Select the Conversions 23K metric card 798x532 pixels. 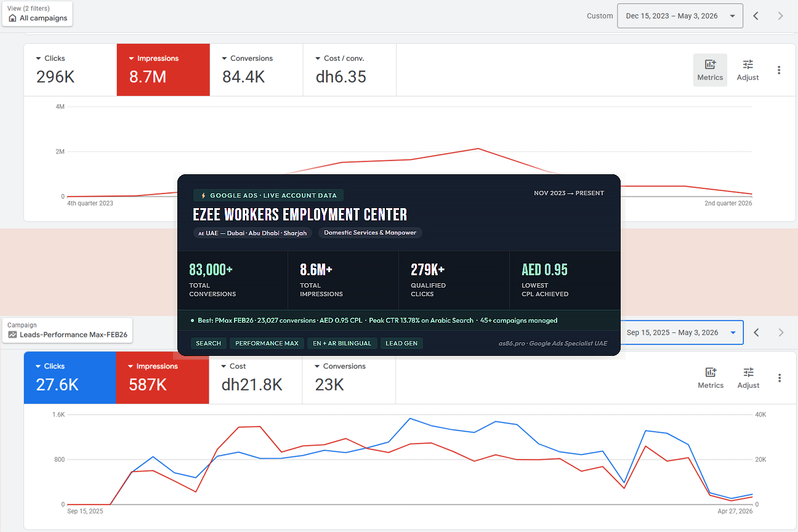pyautogui.click(x=349, y=377)
